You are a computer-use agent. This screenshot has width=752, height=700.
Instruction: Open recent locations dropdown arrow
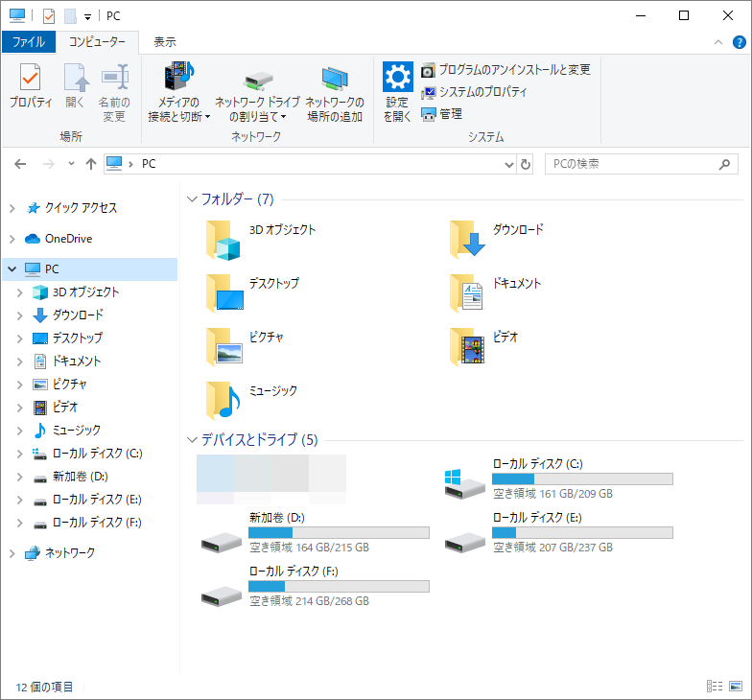pos(71,164)
